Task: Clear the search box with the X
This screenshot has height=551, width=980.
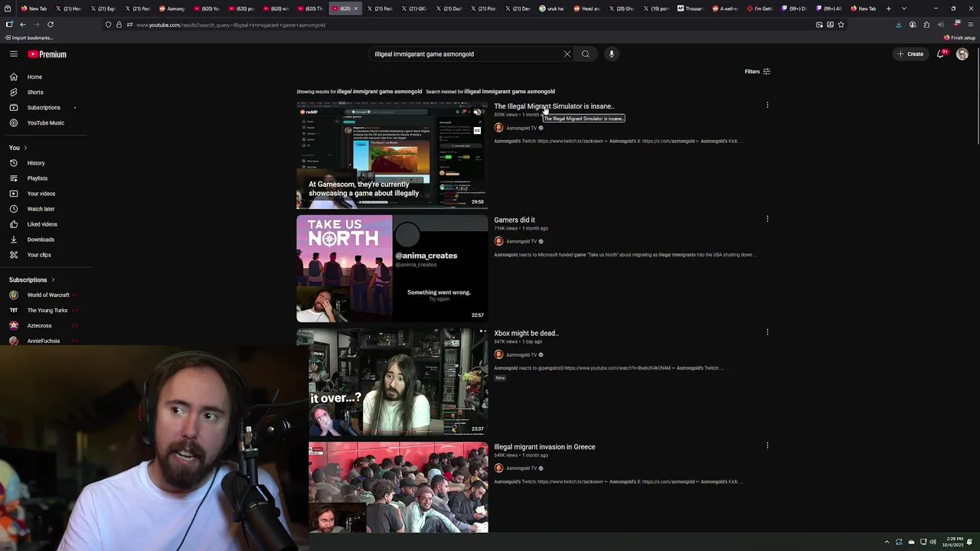Action: click(567, 54)
